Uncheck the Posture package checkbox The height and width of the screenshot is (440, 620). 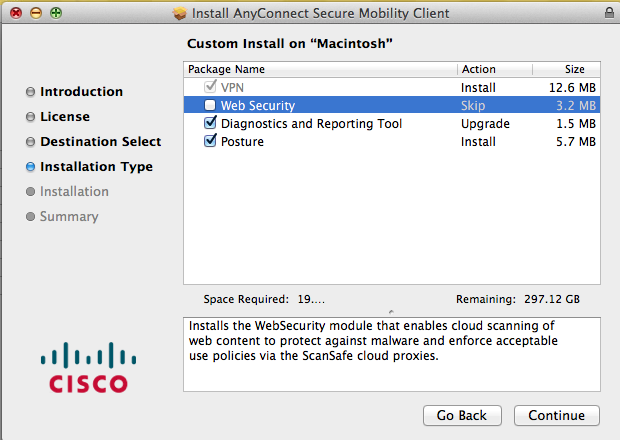[x=210, y=141]
